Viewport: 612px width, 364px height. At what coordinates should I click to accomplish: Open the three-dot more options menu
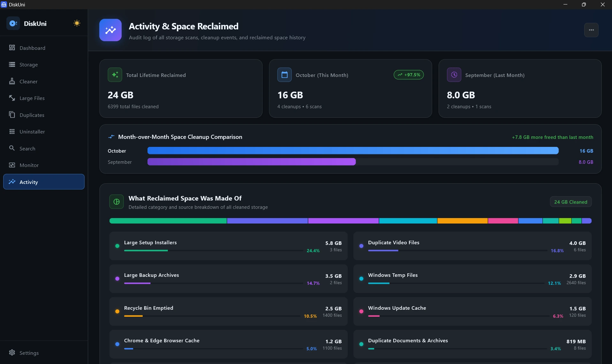click(591, 30)
